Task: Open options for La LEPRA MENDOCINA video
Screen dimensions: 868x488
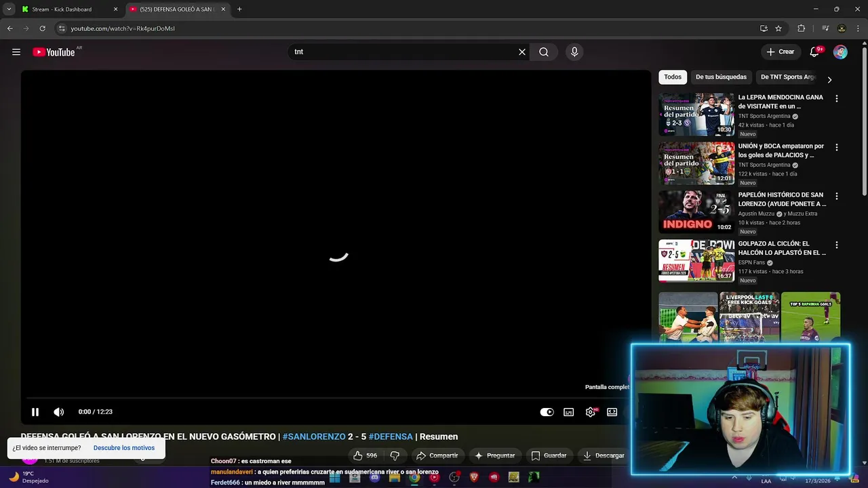Action: [x=836, y=98]
